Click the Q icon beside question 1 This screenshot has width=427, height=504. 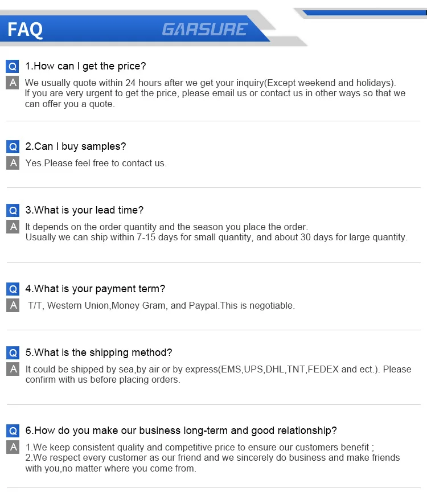coord(13,66)
